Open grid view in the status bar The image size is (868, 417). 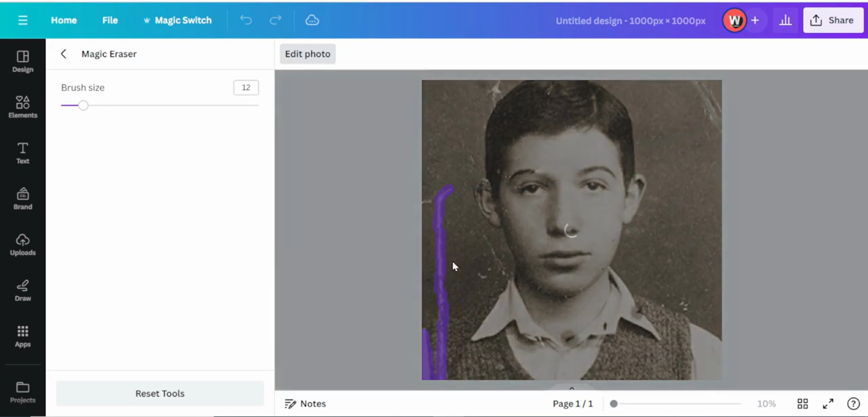point(802,403)
